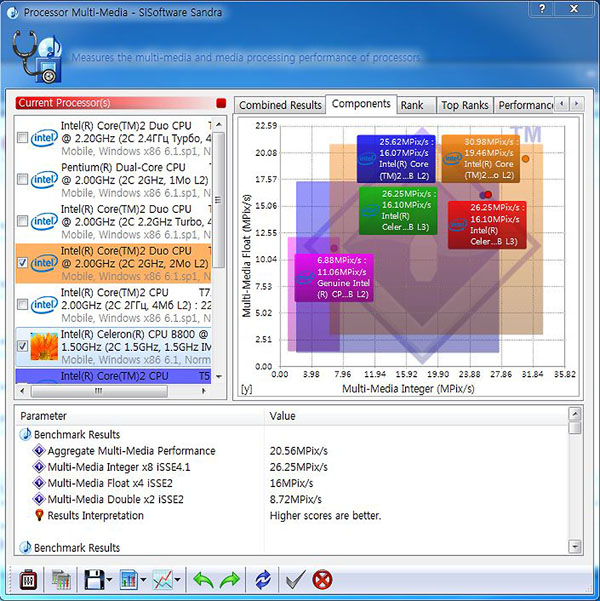Click the [y] axis toggle label
This screenshot has width=600, height=601.
pos(246,389)
